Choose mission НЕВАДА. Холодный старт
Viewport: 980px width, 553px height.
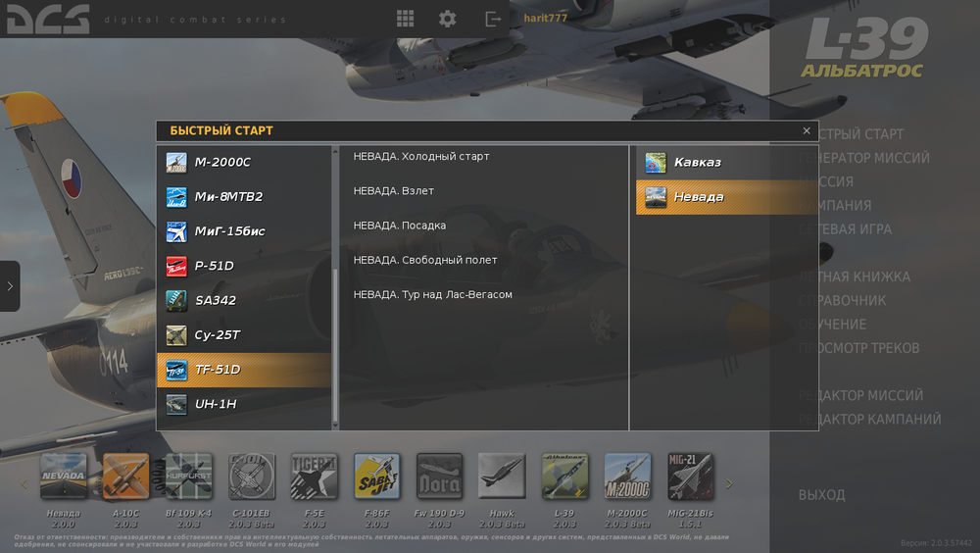[x=421, y=157]
